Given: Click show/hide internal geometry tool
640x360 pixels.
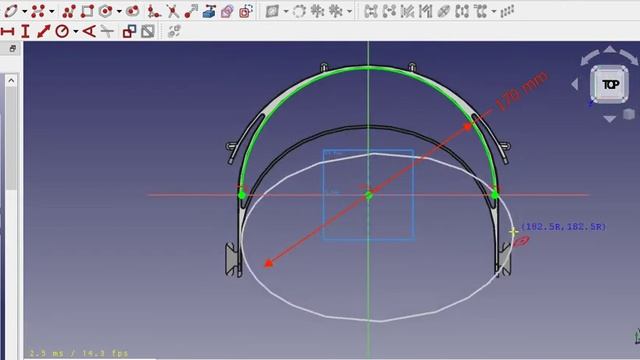Looking at the screenshot, I should [x=444, y=11].
